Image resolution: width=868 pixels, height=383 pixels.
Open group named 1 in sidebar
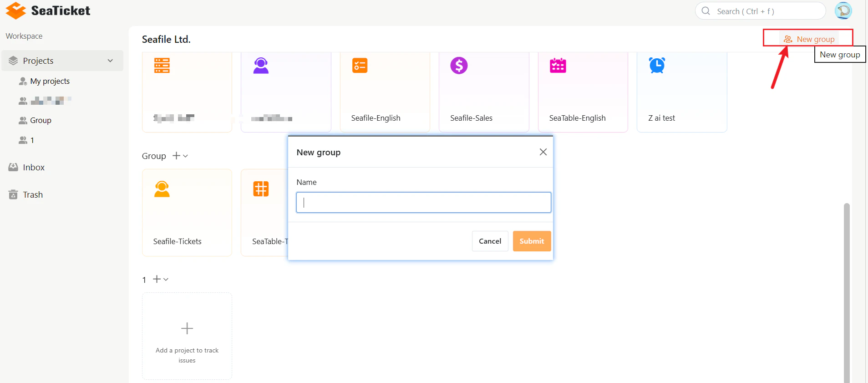(x=32, y=140)
